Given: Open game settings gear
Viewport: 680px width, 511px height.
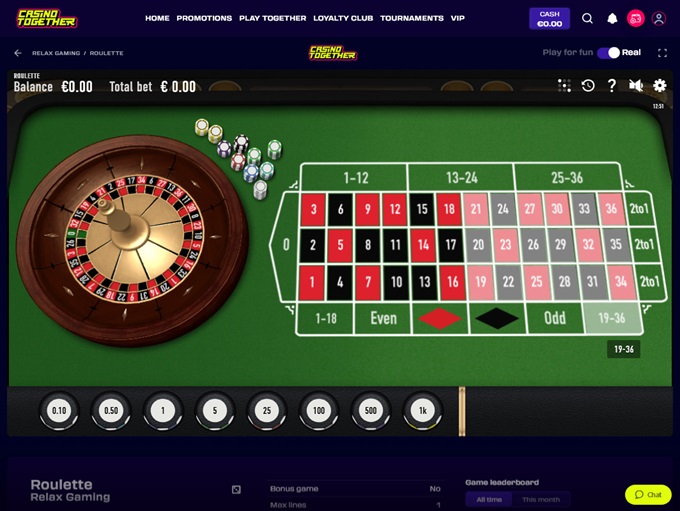Looking at the screenshot, I should [660, 85].
